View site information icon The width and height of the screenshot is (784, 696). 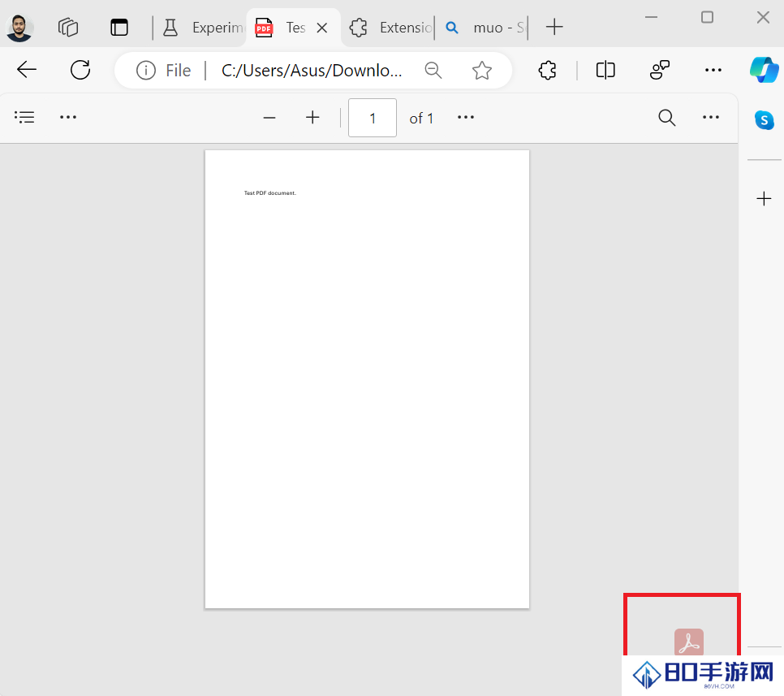[x=146, y=71]
